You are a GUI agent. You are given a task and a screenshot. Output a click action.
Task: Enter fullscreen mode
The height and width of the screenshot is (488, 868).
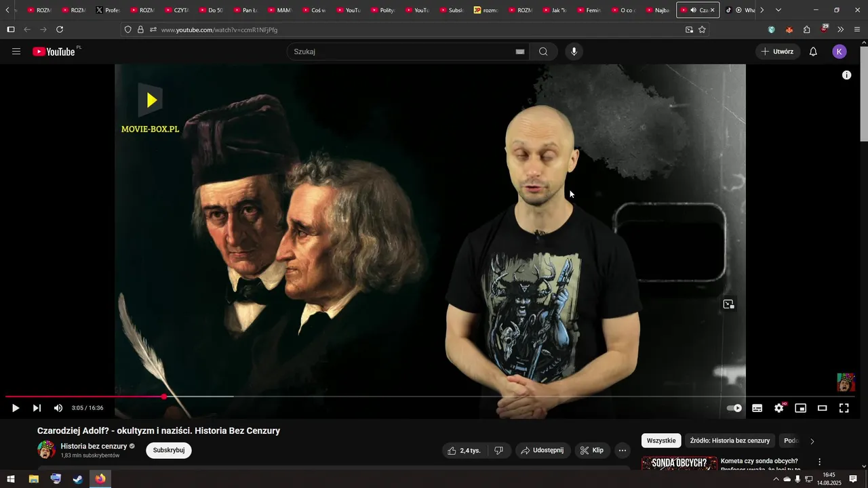[844, 408]
